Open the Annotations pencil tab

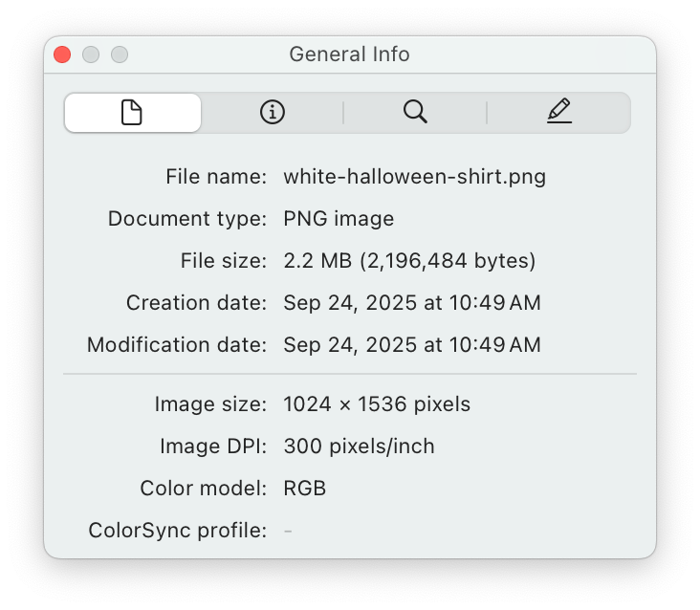559,113
